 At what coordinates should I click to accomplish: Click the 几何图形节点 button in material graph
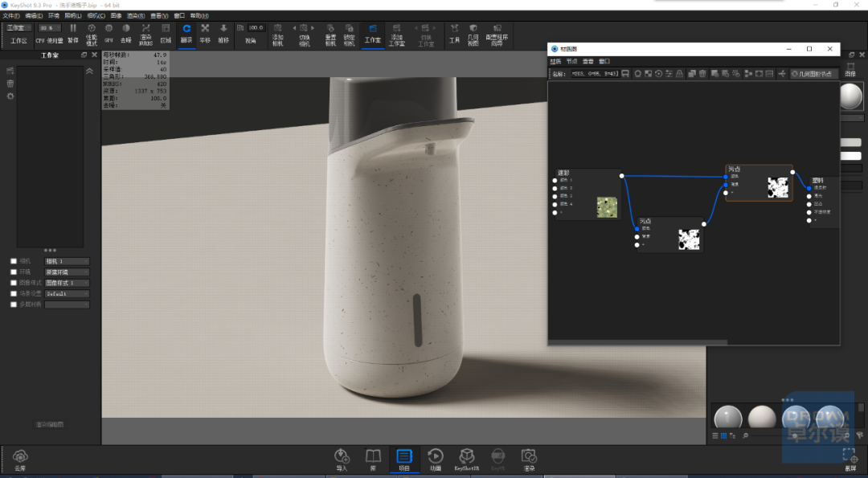[x=813, y=74]
